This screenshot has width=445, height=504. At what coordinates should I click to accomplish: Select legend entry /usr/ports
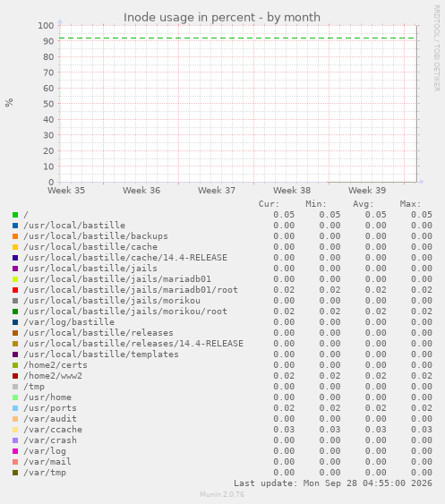50,408
